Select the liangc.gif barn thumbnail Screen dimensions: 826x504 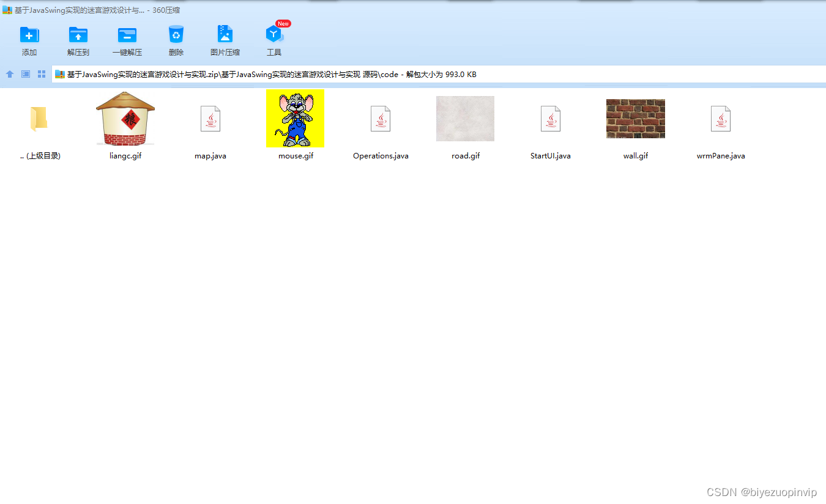(x=125, y=119)
